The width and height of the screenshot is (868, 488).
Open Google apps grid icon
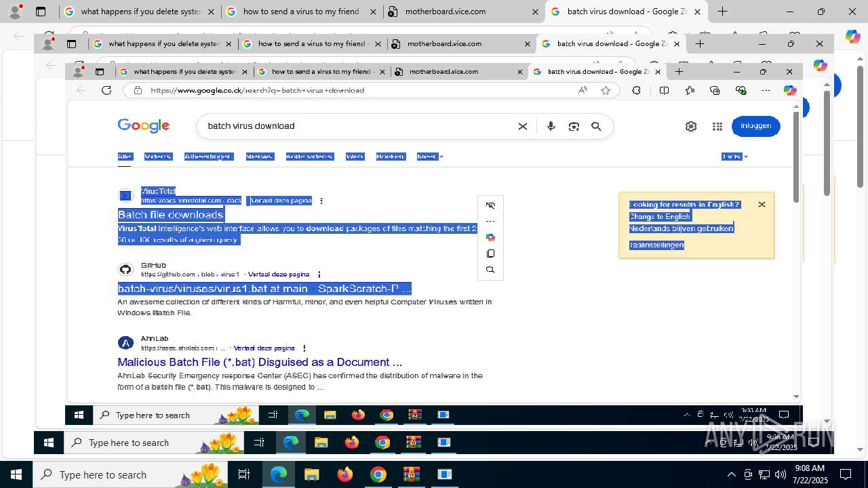click(x=717, y=126)
